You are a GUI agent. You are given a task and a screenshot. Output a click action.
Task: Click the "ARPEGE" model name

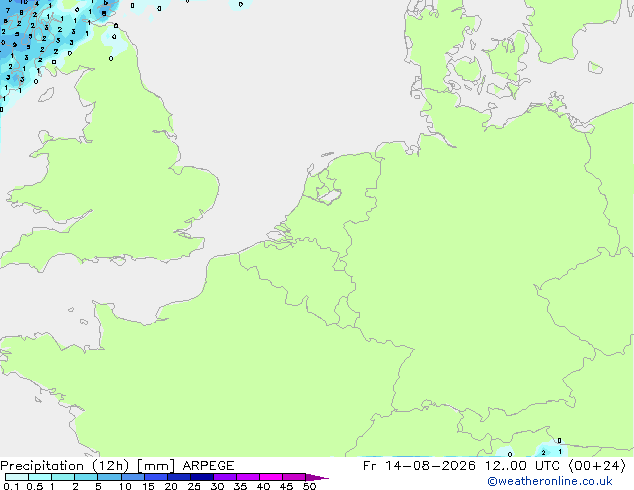[x=208, y=466]
